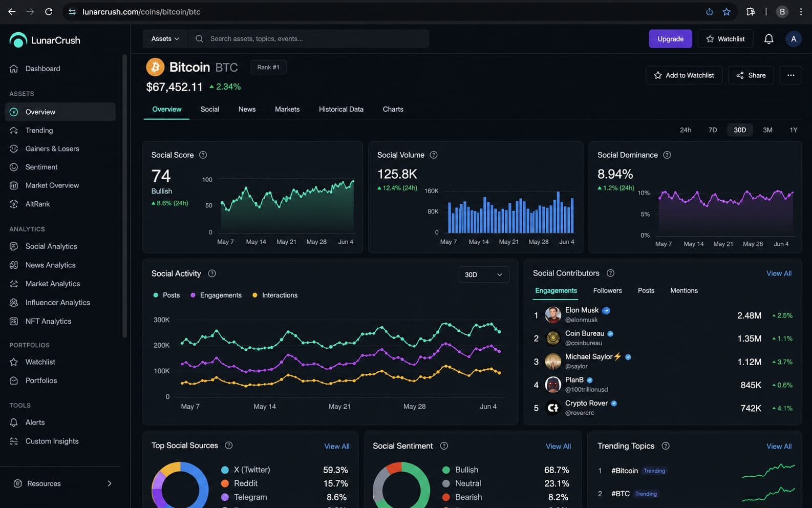This screenshot has height=508, width=812.
Task: Click the Trending sidebar icon
Action: pyautogui.click(x=14, y=131)
